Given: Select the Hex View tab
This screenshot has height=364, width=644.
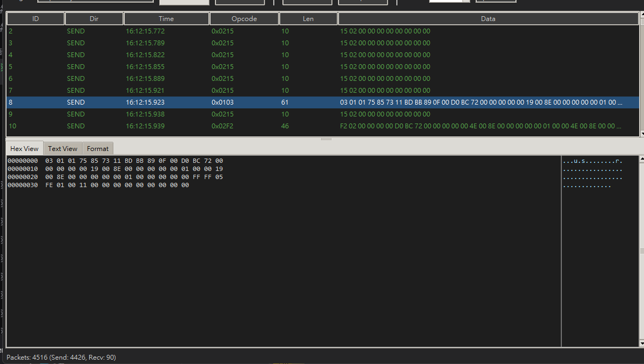Looking at the screenshot, I should (24, 149).
